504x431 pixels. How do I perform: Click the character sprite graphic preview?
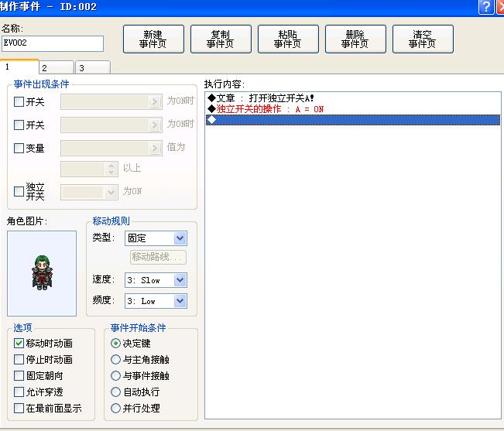click(x=42, y=273)
